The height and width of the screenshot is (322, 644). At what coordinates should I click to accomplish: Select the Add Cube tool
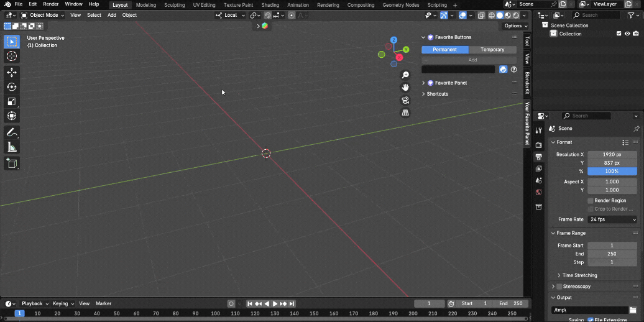pos(11,163)
